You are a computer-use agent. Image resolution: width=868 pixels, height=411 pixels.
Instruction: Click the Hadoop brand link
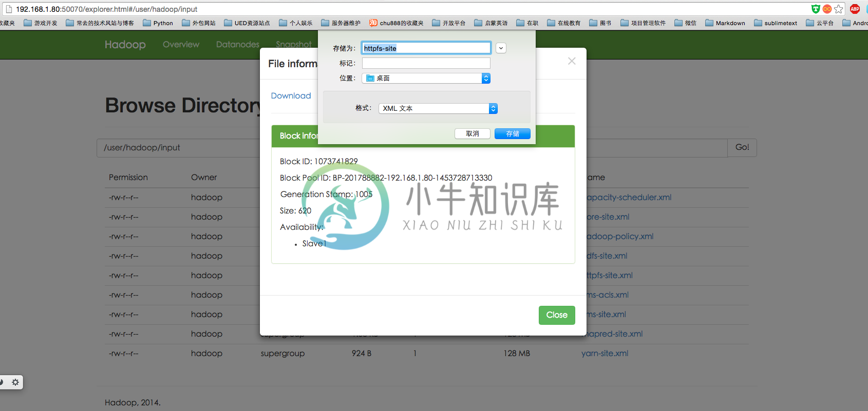coord(125,45)
